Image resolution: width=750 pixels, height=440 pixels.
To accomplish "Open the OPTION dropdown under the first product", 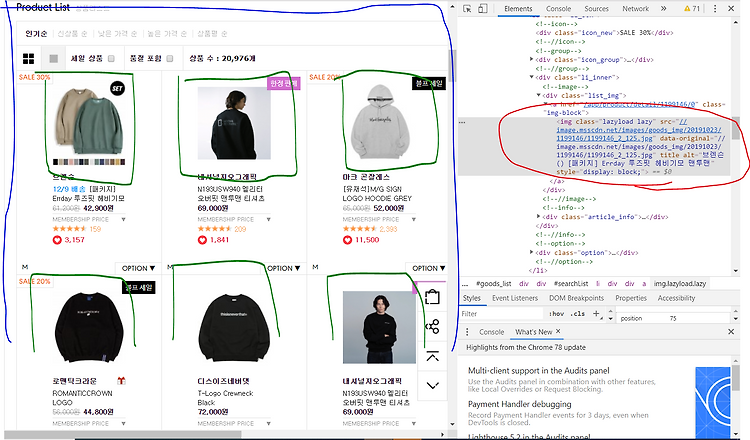I will pyautogui.click(x=138, y=268).
